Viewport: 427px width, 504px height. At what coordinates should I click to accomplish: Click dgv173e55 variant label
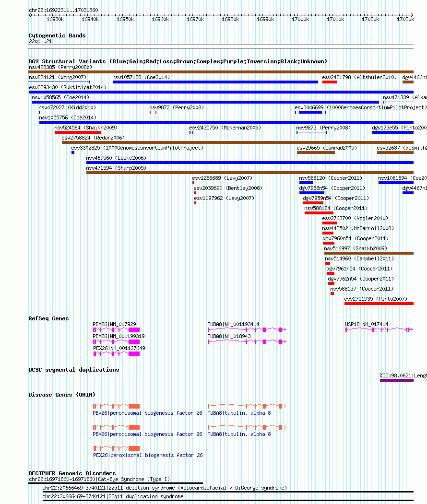coord(399,128)
